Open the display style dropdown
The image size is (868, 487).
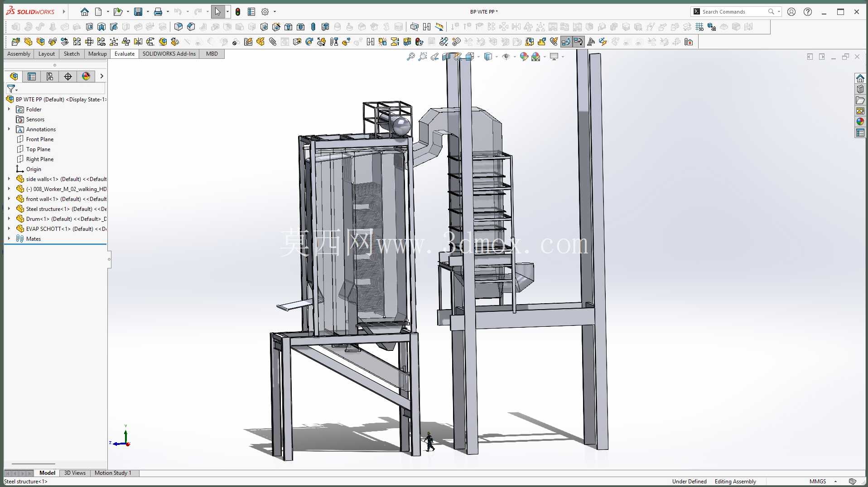[x=497, y=57]
